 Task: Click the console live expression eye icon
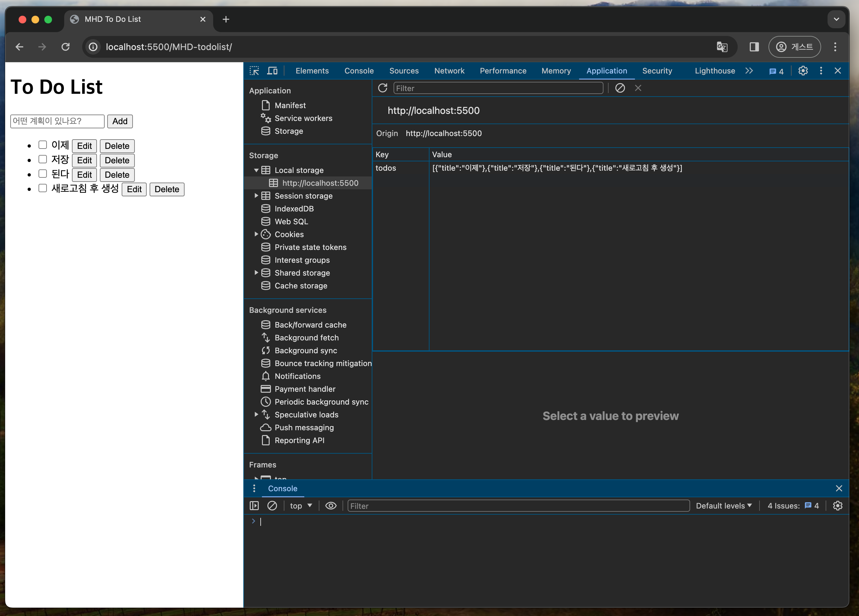tap(331, 506)
